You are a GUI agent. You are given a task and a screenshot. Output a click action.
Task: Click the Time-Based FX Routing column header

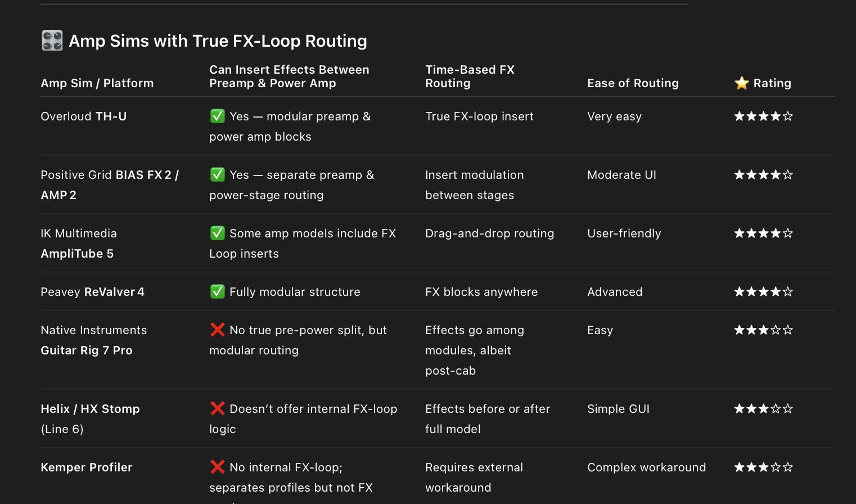470,76
